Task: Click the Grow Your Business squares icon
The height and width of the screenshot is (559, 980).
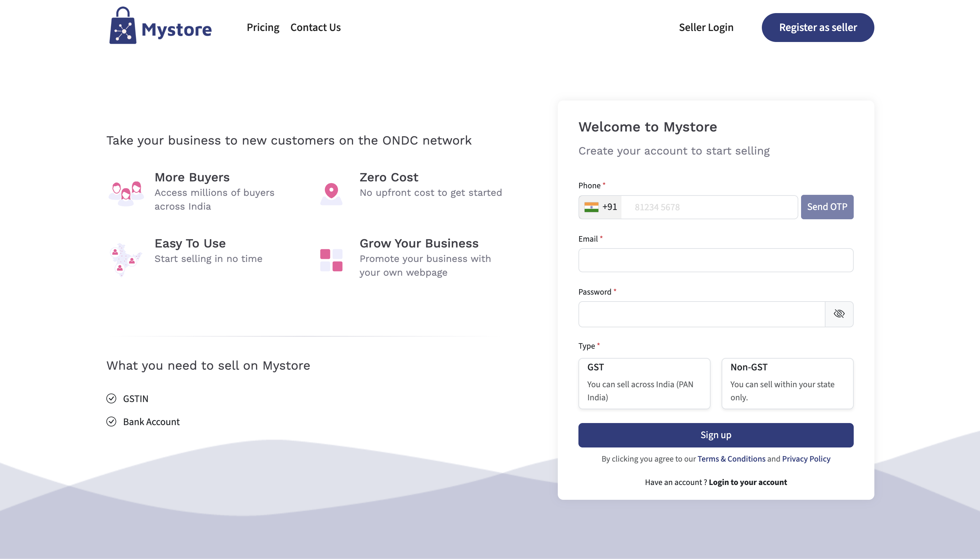Action: [331, 260]
